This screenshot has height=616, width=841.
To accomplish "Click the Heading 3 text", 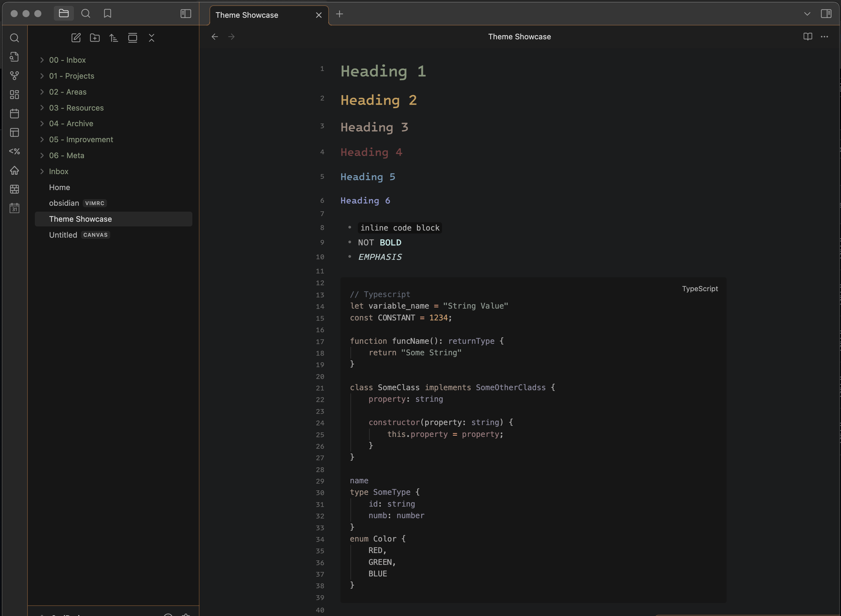I will [x=374, y=127].
